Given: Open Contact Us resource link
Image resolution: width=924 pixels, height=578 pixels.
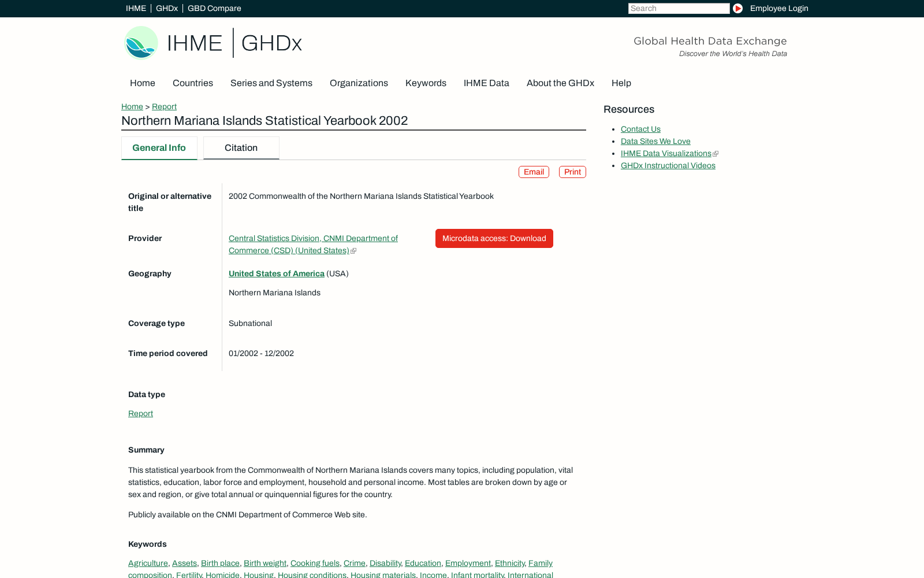Looking at the screenshot, I should pyautogui.click(x=640, y=129).
